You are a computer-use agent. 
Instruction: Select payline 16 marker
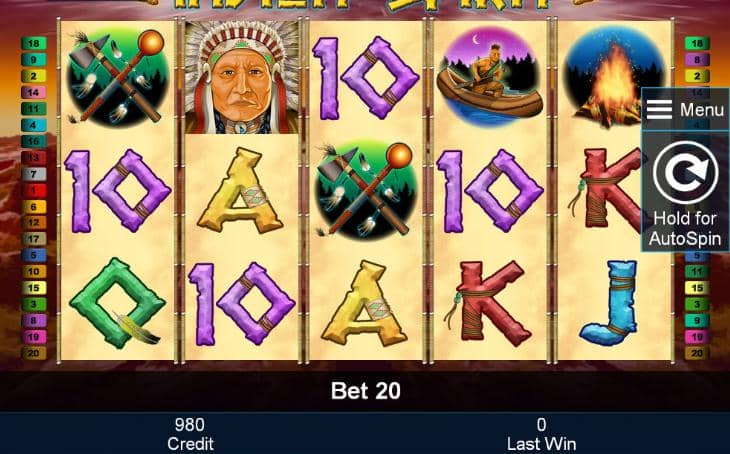click(x=34, y=141)
